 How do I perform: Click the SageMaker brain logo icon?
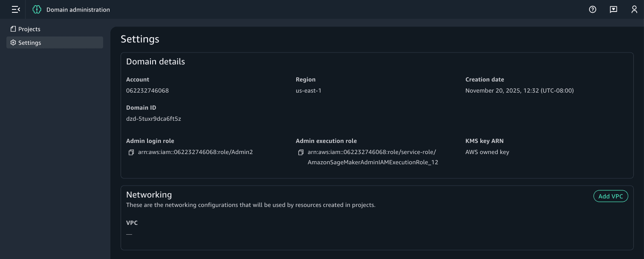37,9
